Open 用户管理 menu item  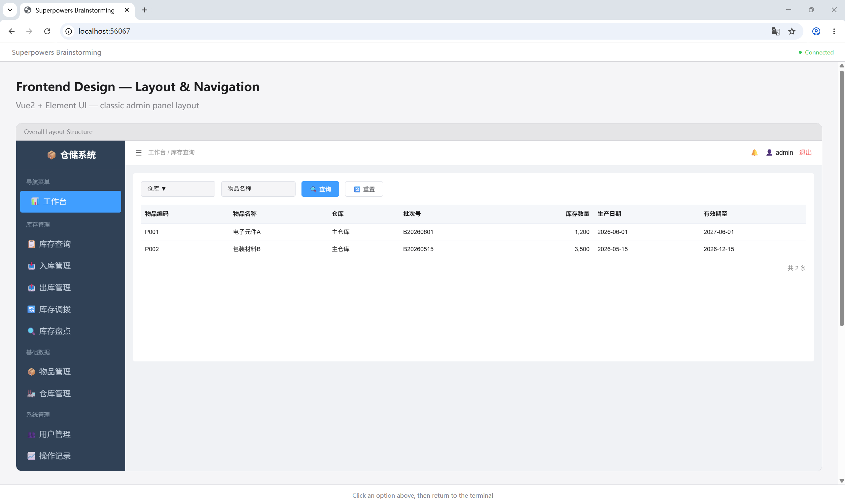point(70,434)
